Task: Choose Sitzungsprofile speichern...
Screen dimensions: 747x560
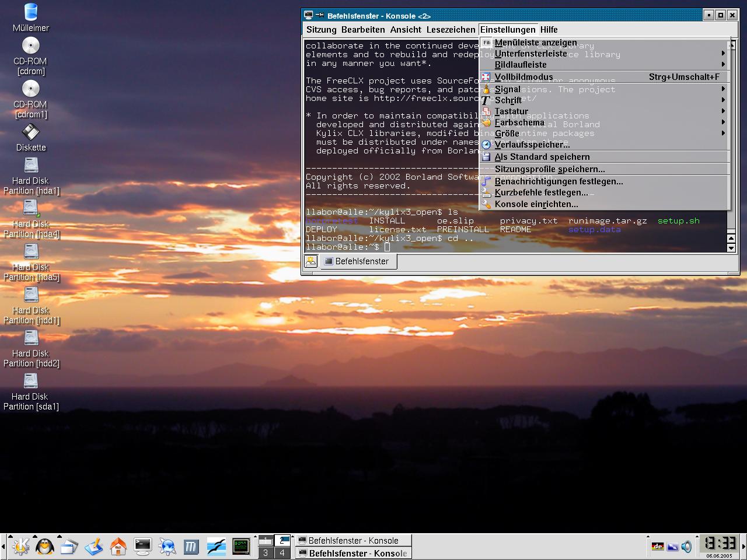Action: (x=605, y=169)
